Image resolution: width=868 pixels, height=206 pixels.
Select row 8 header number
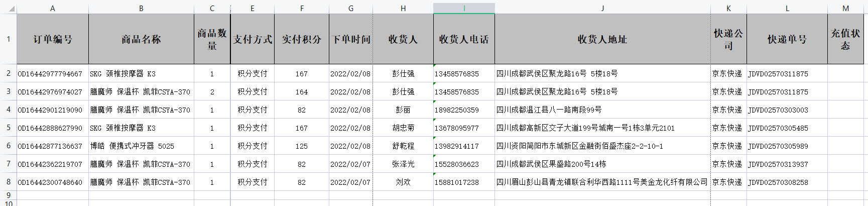pyautogui.click(x=8, y=182)
